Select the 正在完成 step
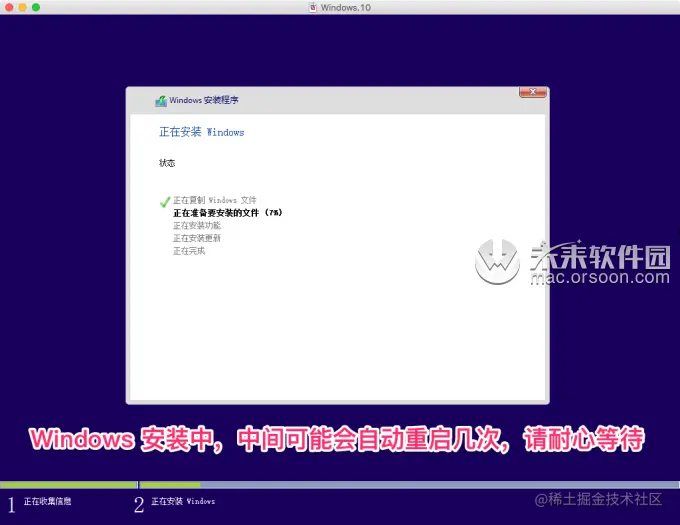The image size is (680, 525). coord(189,251)
